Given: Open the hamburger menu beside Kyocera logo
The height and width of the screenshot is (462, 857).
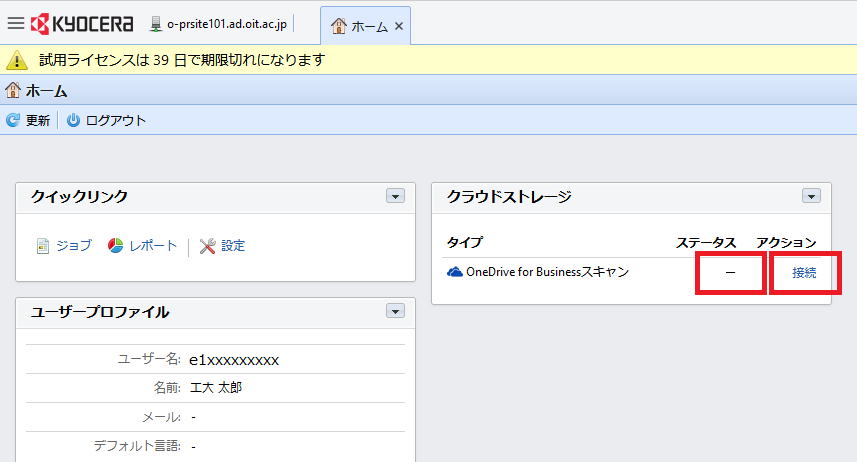Looking at the screenshot, I should (16, 24).
